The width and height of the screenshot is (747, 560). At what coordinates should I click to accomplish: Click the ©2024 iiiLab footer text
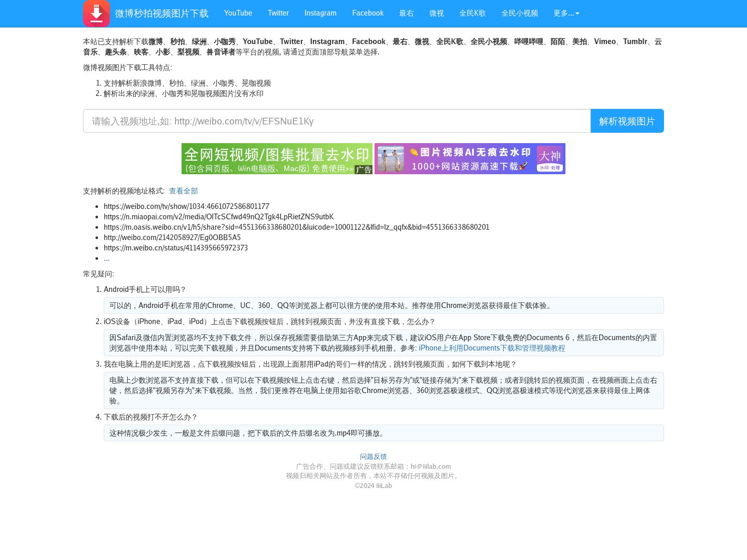(x=374, y=485)
